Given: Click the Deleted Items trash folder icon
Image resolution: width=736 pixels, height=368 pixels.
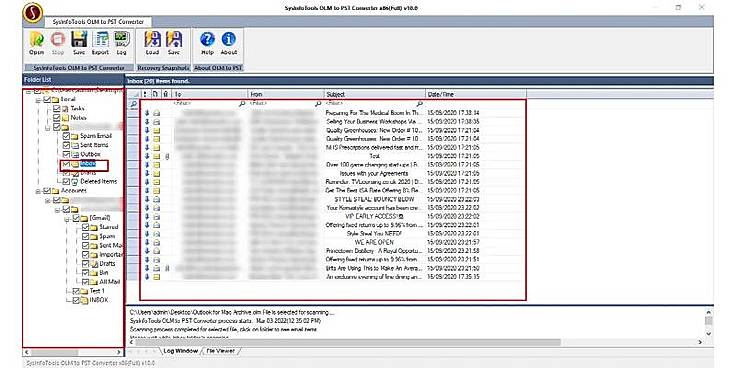Looking at the screenshot, I should [x=75, y=181].
